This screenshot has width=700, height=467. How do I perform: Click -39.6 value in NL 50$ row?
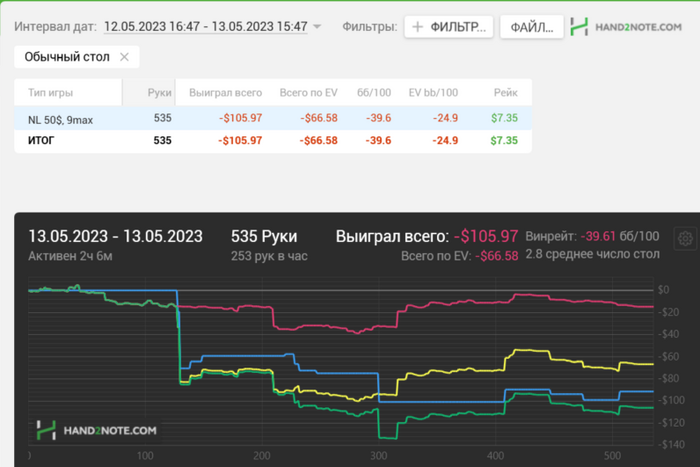click(x=379, y=118)
